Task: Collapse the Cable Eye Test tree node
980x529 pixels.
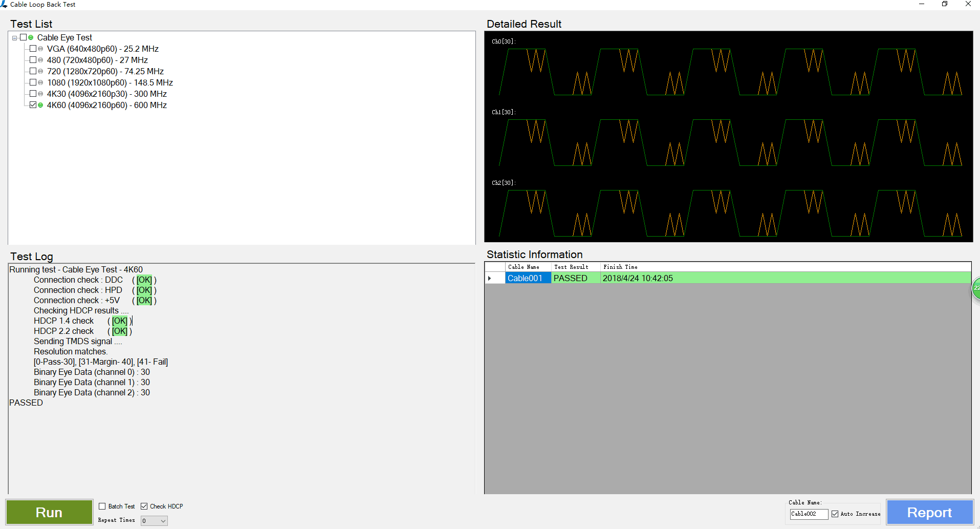Action: pos(15,38)
